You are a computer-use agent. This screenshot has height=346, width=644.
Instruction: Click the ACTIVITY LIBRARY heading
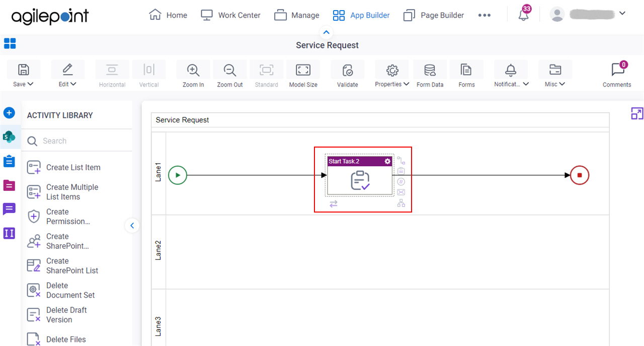(60, 115)
